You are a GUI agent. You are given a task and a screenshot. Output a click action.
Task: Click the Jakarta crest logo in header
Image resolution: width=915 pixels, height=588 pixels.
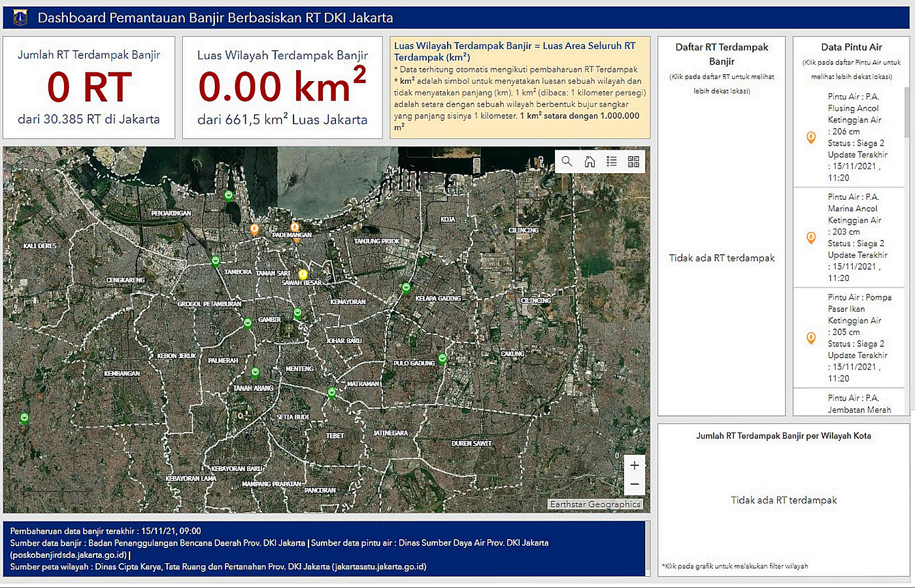coord(20,18)
